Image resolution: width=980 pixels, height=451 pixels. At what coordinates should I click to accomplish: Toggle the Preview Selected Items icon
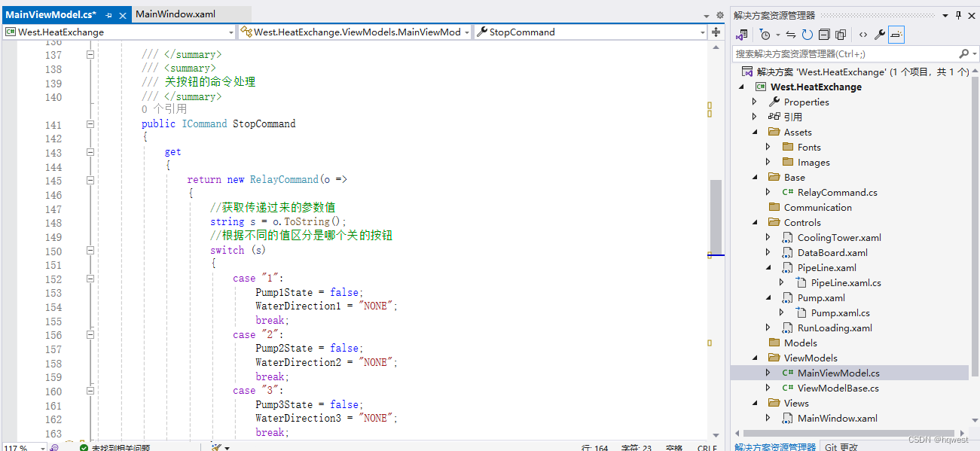pyautogui.click(x=896, y=34)
